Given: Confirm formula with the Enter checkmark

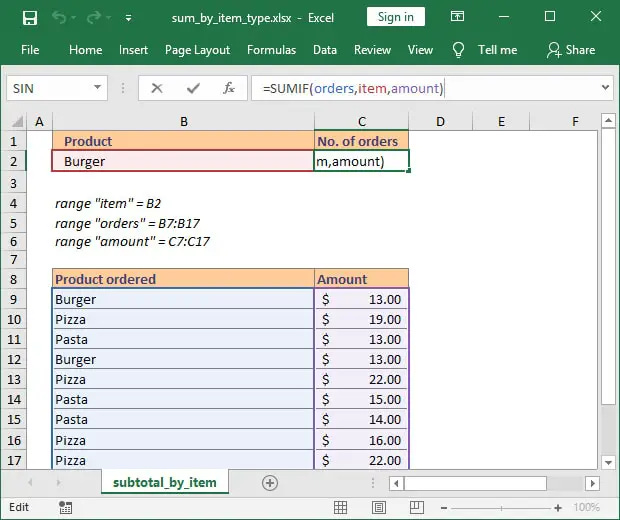Looking at the screenshot, I should pyautogui.click(x=193, y=88).
